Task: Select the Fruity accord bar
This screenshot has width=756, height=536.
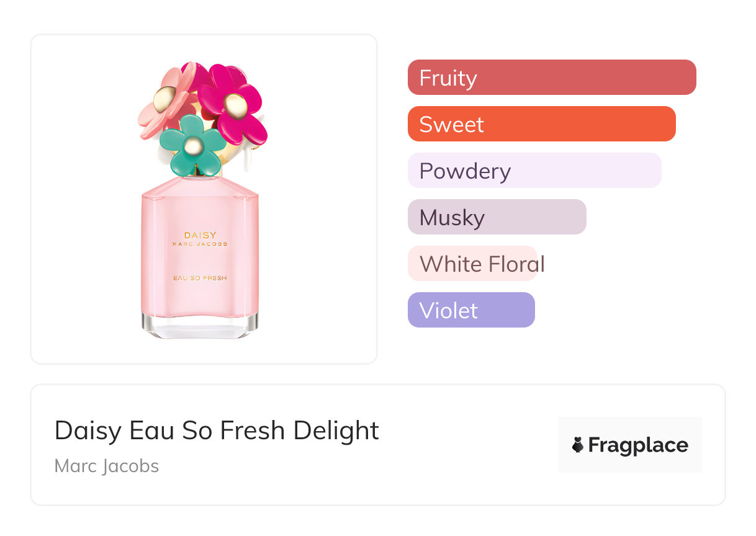Action: 552,78
